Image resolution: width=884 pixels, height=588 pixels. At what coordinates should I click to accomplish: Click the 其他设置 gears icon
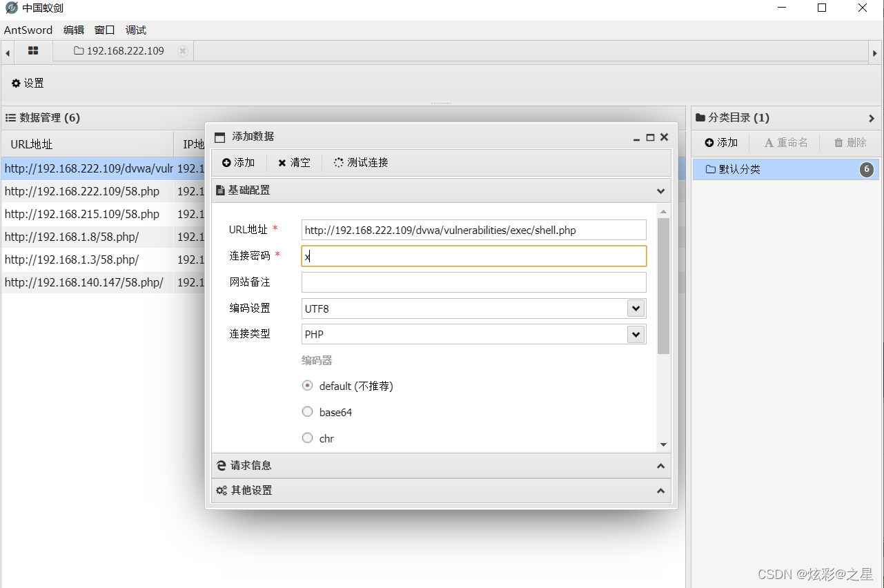pos(222,491)
